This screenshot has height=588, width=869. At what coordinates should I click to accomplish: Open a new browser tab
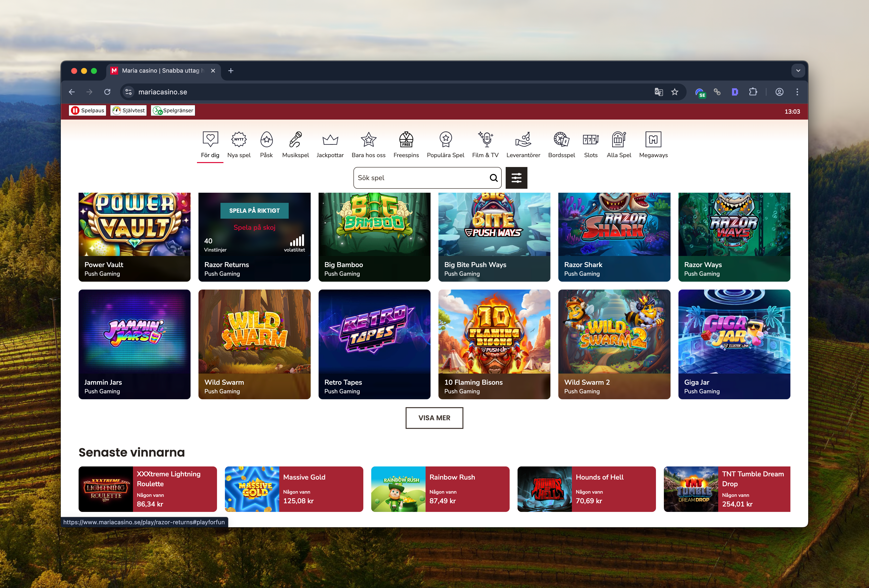point(231,71)
